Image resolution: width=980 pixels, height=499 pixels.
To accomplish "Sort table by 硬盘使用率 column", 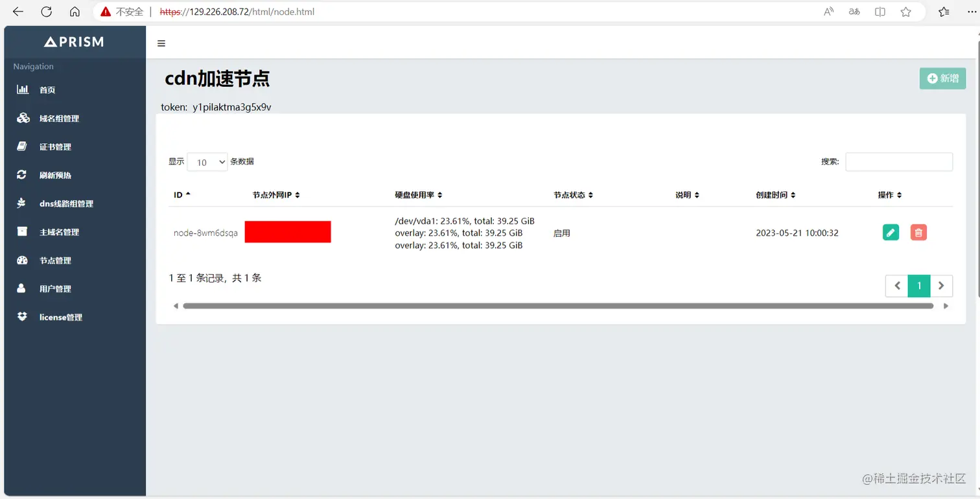I will pyautogui.click(x=419, y=195).
